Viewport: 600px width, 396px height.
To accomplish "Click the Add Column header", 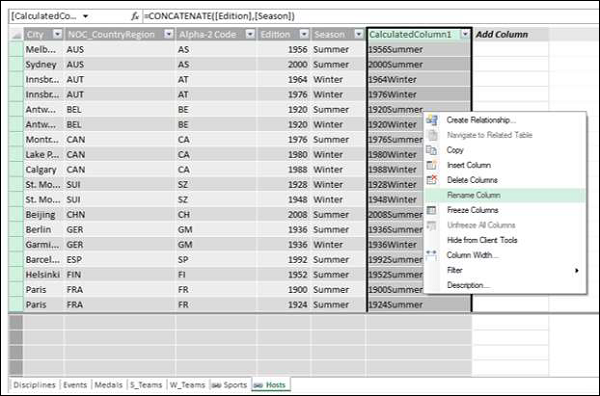I will tap(510, 34).
